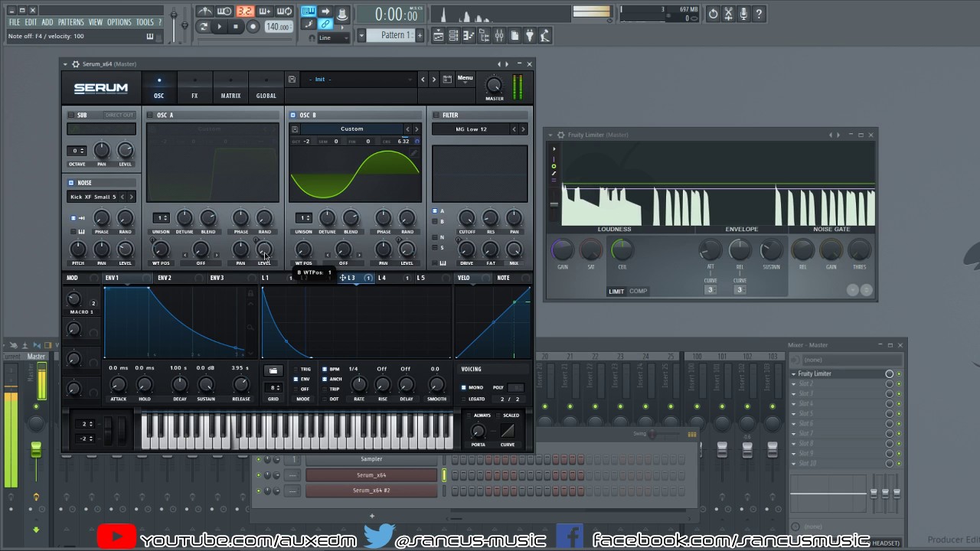
Task: Click the tempo field showing 140
Action: click(279, 27)
